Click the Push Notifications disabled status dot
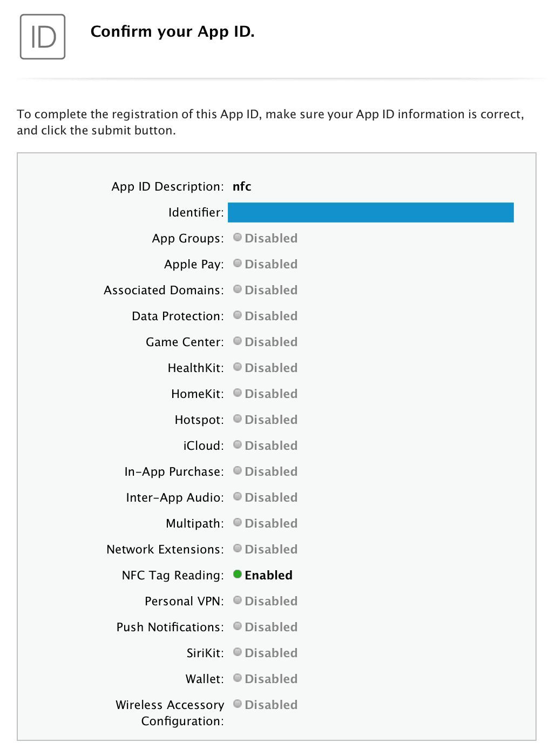This screenshot has width=556, height=756. [238, 626]
